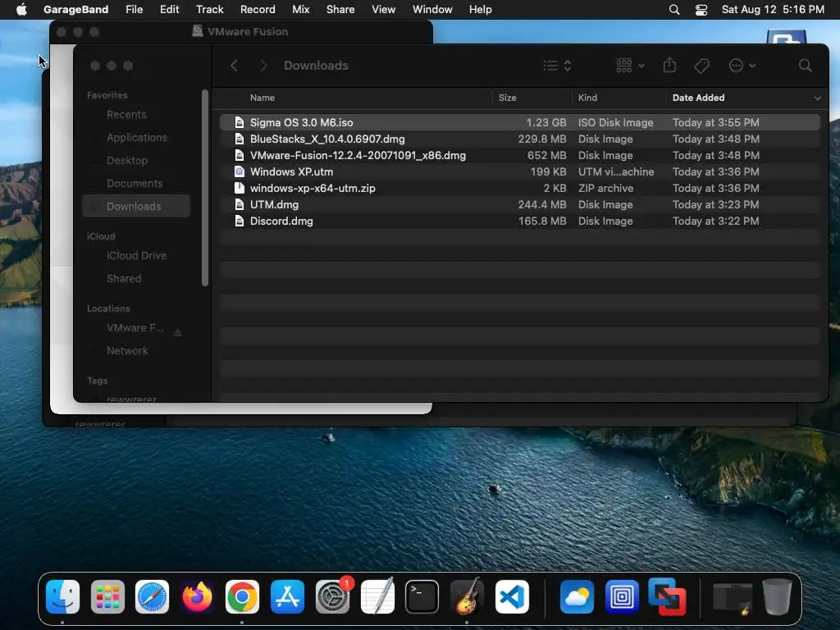The height and width of the screenshot is (630, 840).
Task: Open the File menu
Action: click(x=134, y=10)
